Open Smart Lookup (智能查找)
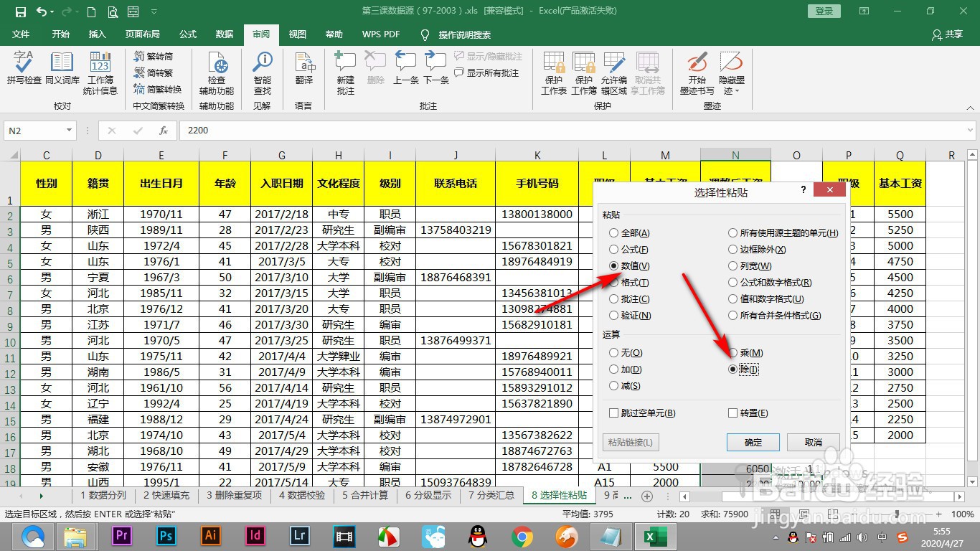The width and height of the screenshot is (980, 551). (x=263, y=72)
